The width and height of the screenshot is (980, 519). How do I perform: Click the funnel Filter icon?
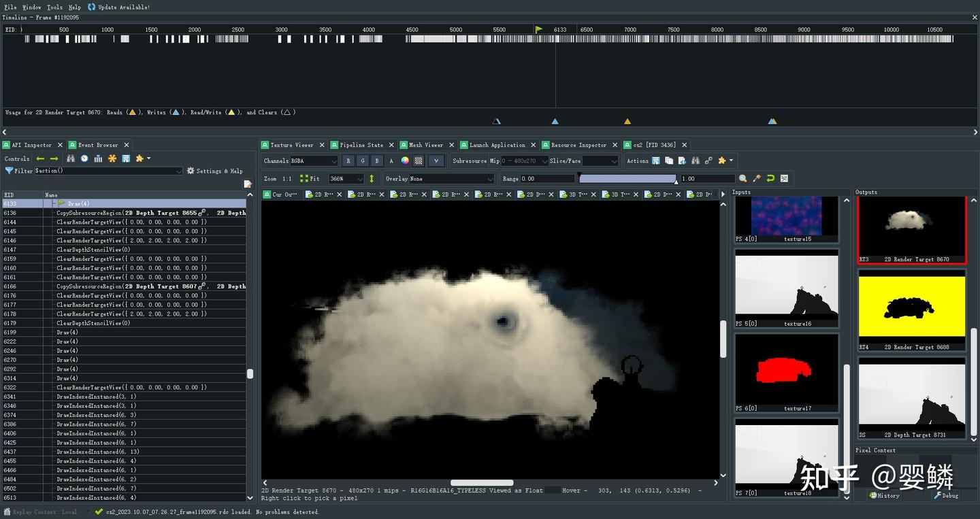pyautogui.click(x=9, y=171)
